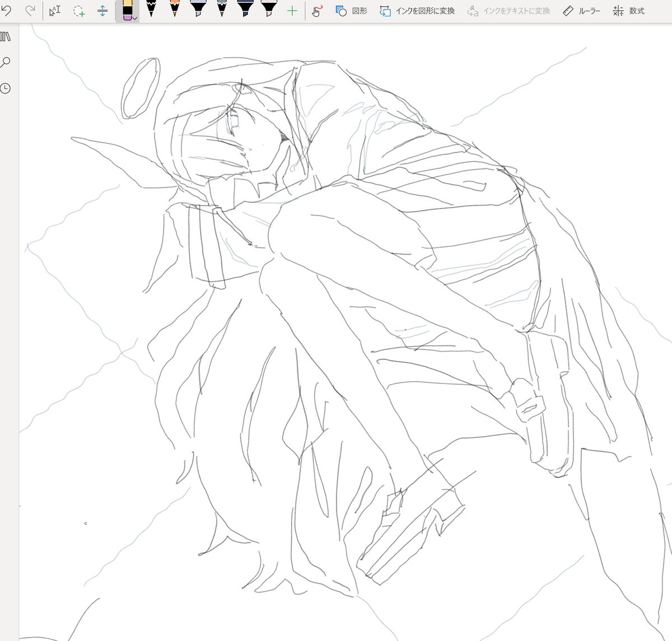
Task: Open the 数式 math assistant
Action: coord(628,11)
